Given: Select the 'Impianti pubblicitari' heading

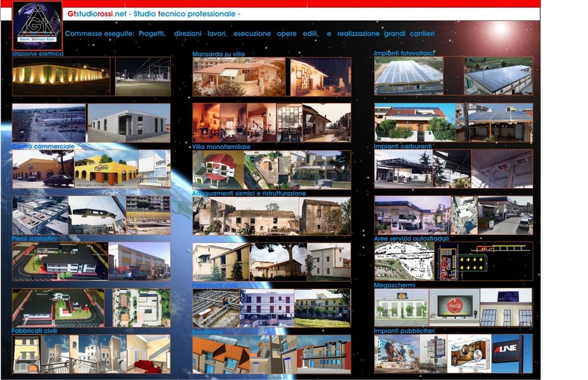Looking at the screenshot, I should coord(404,331).
